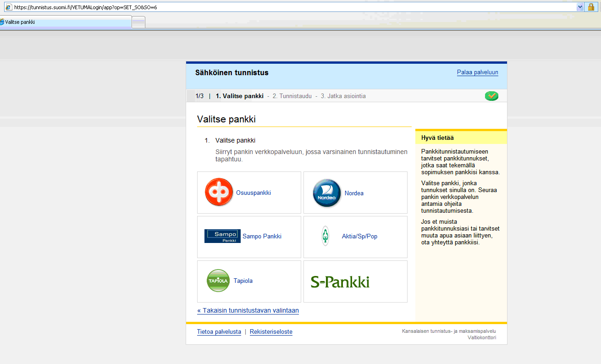Click the Sampo Pankki logo image
The width and height of the screenshot is (601, 364).
(222, 236)
